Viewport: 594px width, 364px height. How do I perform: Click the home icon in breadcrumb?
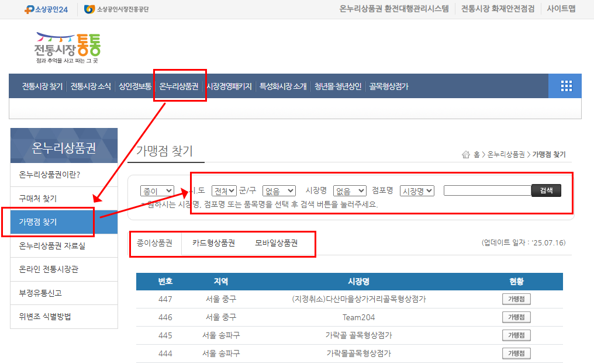click(465, 154)
